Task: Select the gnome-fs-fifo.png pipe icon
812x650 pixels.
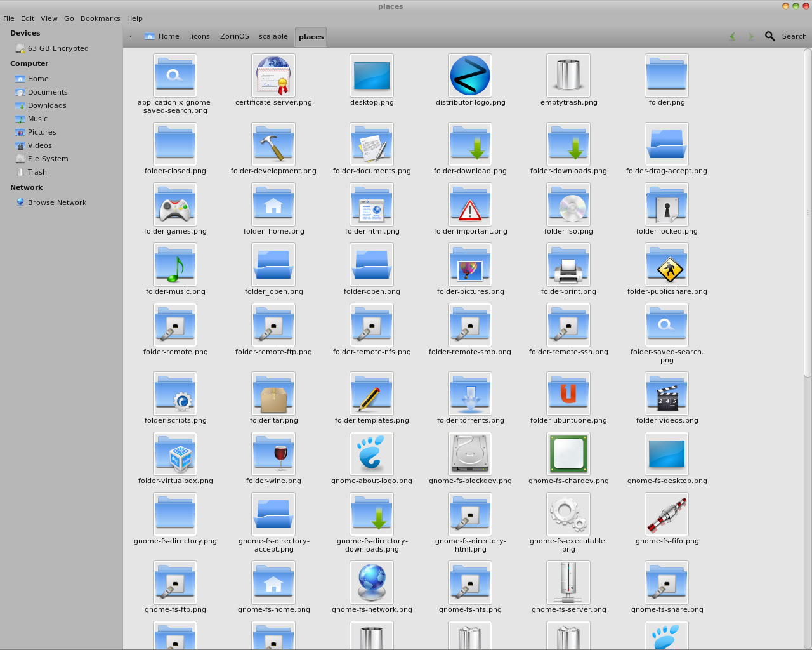Action: (x=667, y=514)
